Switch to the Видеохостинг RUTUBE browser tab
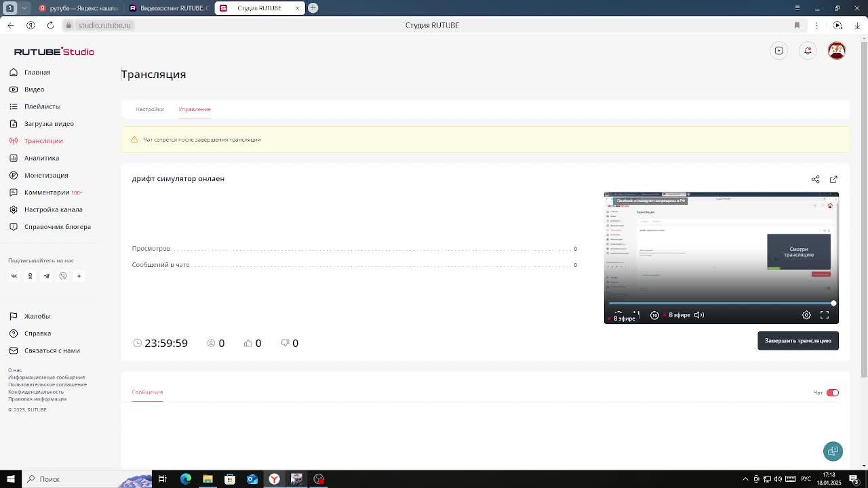 click(x=169, y=8)
